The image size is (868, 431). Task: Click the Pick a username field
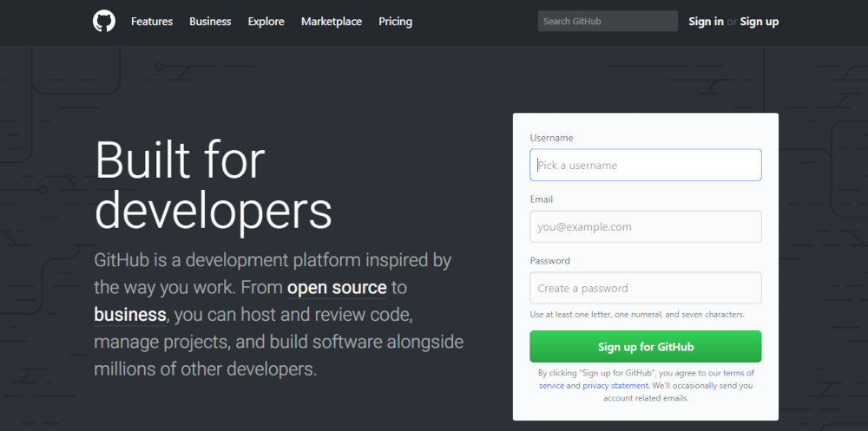(646, 165)
